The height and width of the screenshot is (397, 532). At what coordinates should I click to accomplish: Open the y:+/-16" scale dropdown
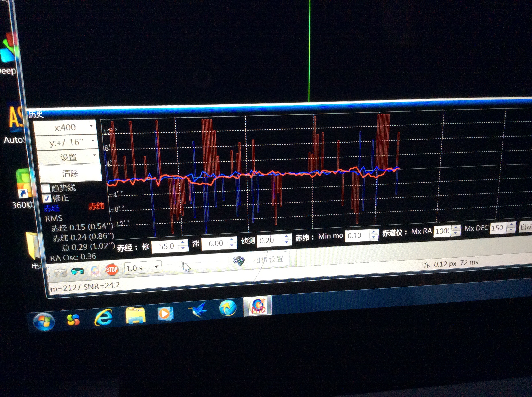click(67, 142)
